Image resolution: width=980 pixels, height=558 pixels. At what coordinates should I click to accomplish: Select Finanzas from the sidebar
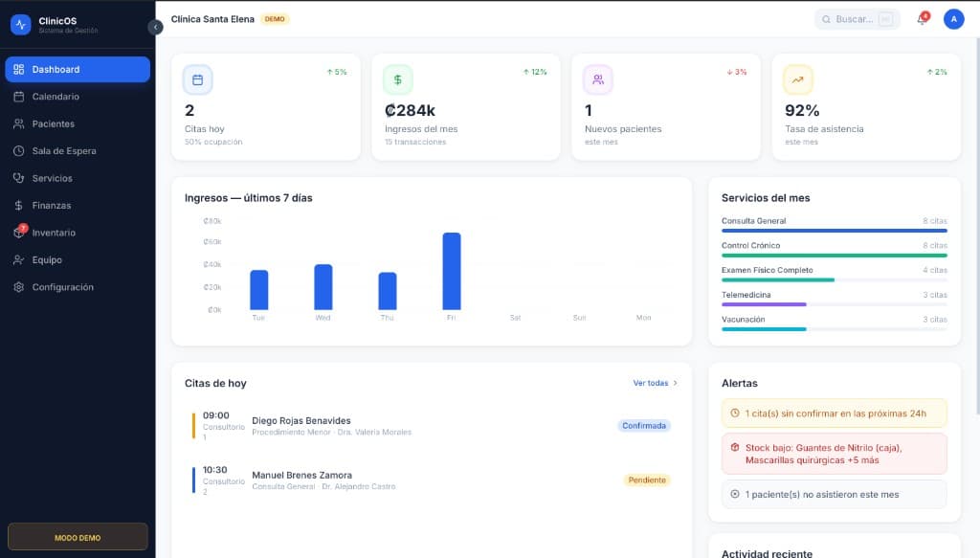point(78,206)
